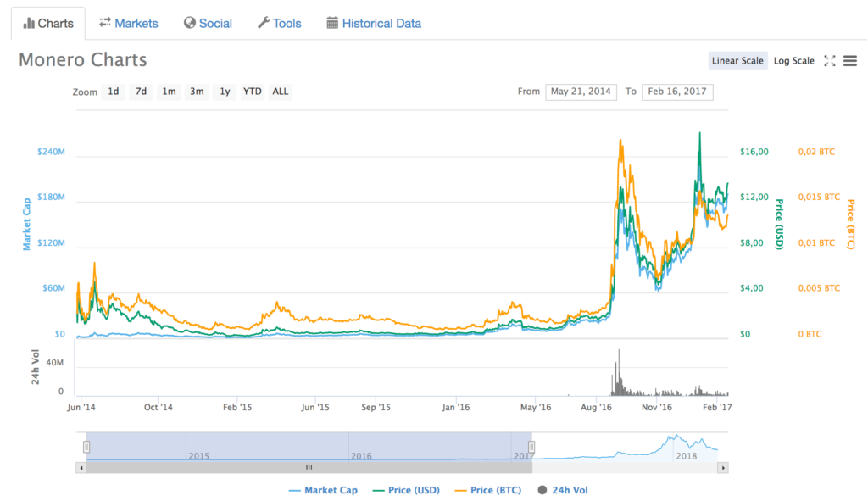
Task: Open the chart hamburger menu
Action: pos(850,61)
